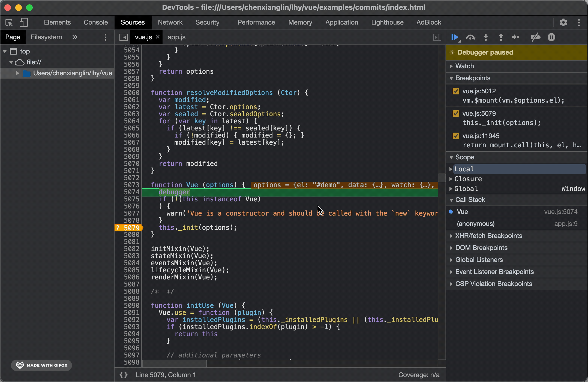This screenshot has height=382, width=588.
Task: Disable the vue.js:5079 breakpoint checkbox
Action: pos(456,114)
